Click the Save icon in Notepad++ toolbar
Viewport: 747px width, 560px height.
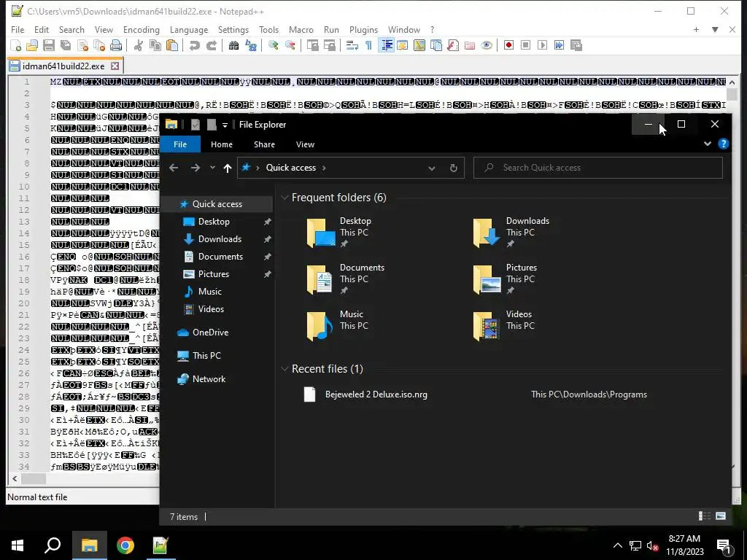pos(49,45)
